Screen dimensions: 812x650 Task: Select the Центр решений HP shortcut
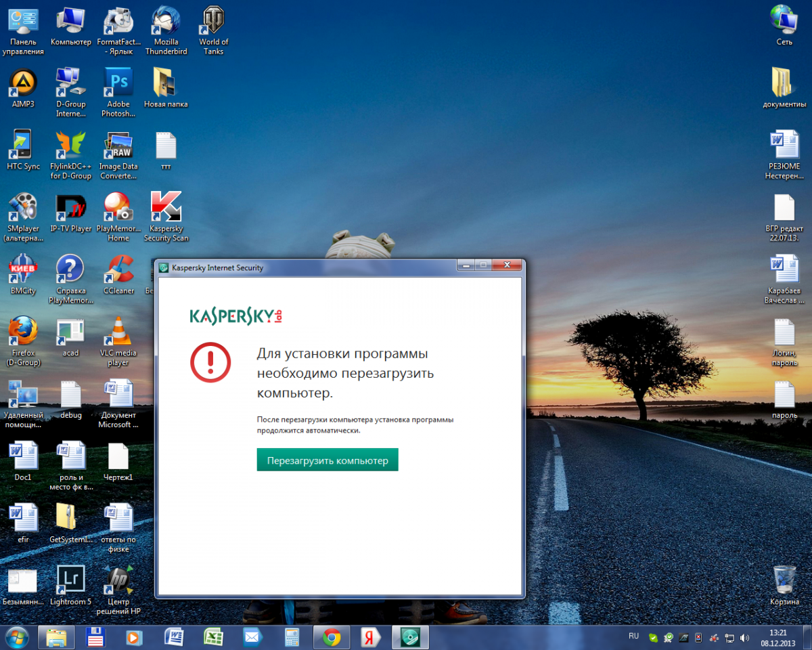[118, 591]
